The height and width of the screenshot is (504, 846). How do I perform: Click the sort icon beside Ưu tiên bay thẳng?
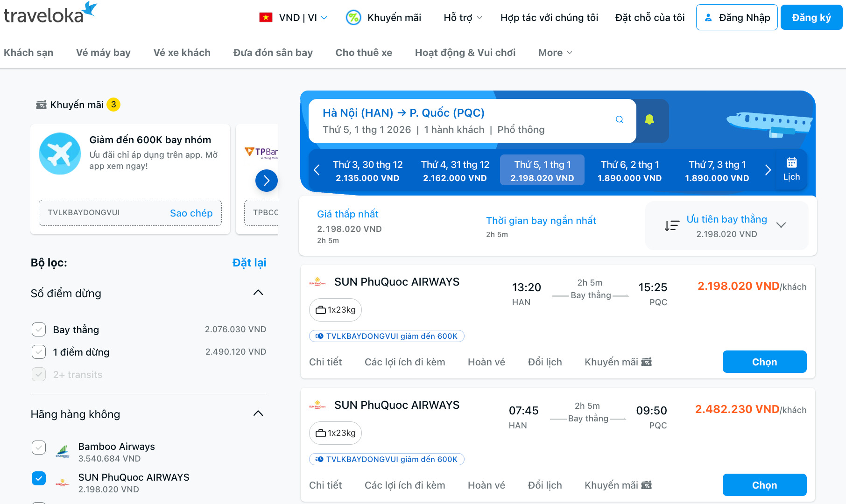point(671,225)
